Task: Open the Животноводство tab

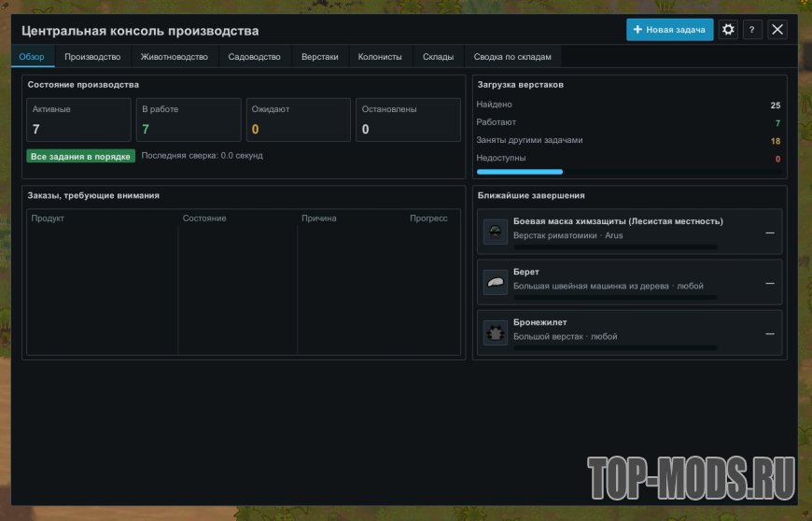Action: (x=175, y=56)
